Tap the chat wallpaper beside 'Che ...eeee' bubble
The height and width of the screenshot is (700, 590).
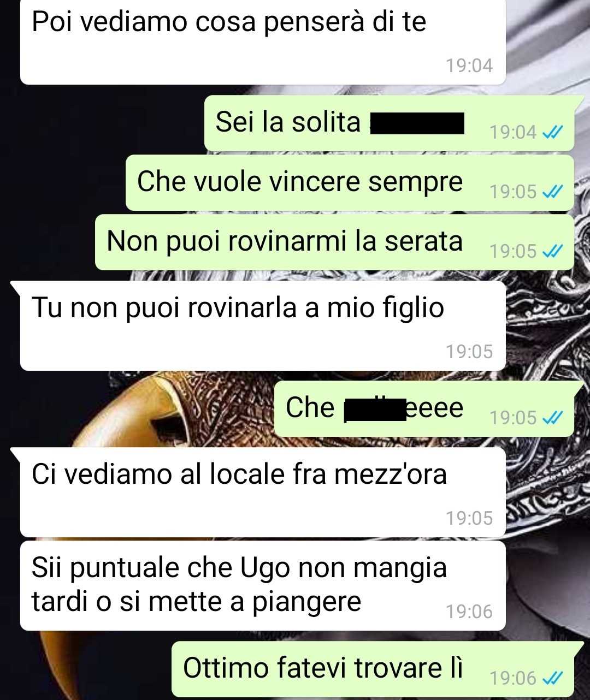tap(137, 410)
